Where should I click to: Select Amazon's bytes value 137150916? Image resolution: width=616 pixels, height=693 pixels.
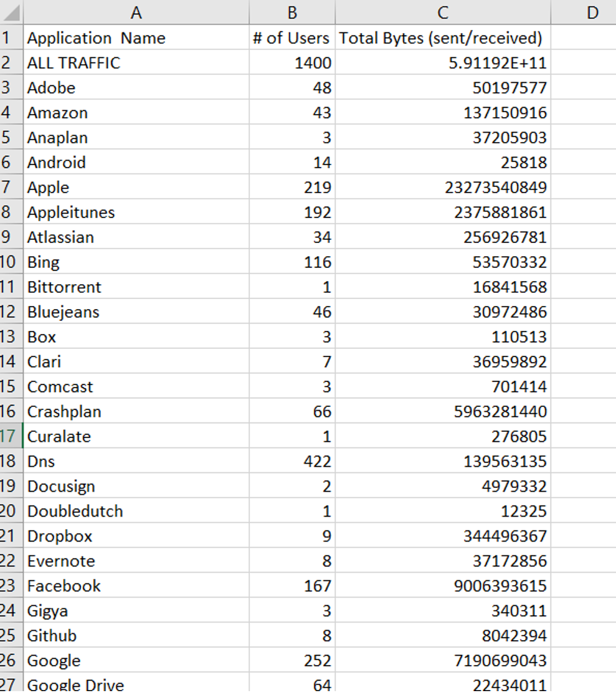tap(443, 112)
